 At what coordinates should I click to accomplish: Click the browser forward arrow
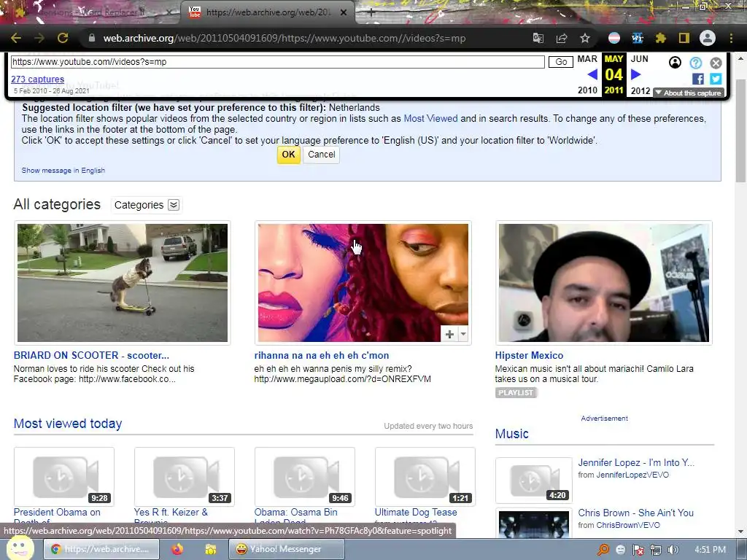click(39, 38)
